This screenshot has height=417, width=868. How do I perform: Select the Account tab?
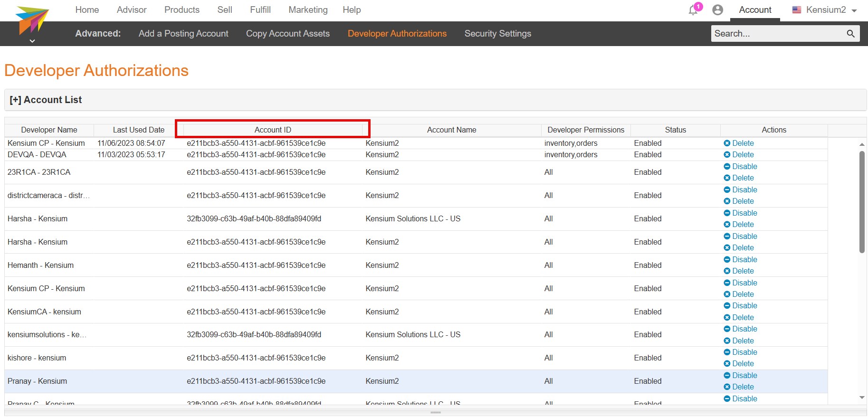click(755, 10)
